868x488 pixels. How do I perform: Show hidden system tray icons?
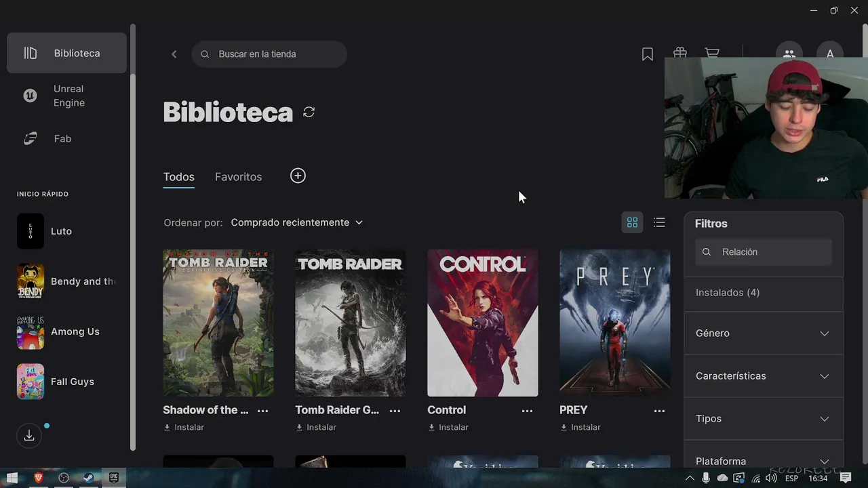(x=691, y=479)
